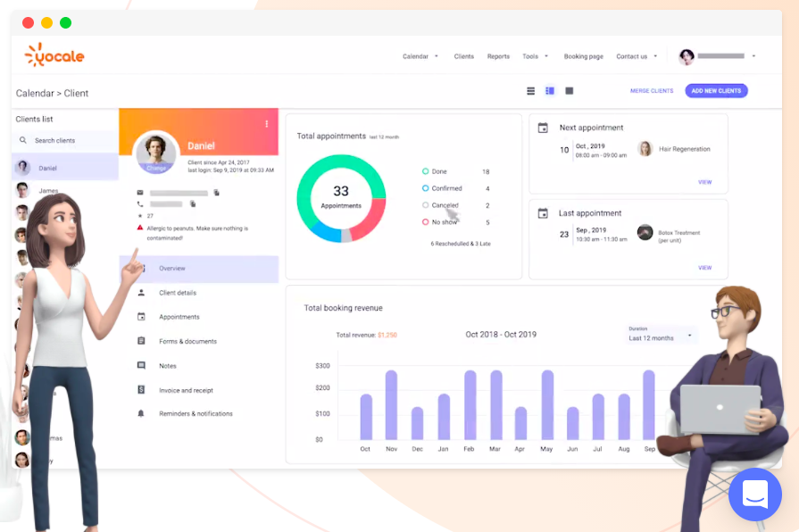Click the Notes speech bubble icon

pos(141,365)
